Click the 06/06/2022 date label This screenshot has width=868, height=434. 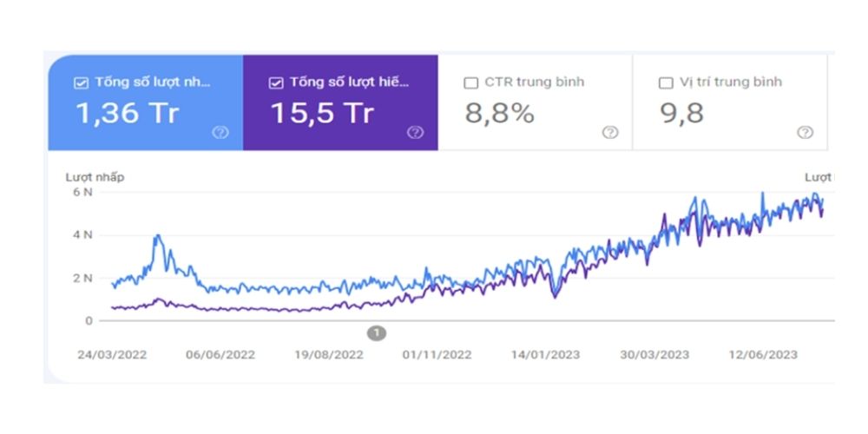click(x=220, y=355)
